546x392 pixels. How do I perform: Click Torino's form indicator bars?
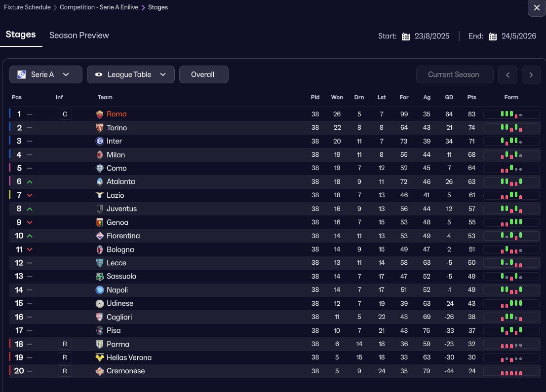point(511,128)
